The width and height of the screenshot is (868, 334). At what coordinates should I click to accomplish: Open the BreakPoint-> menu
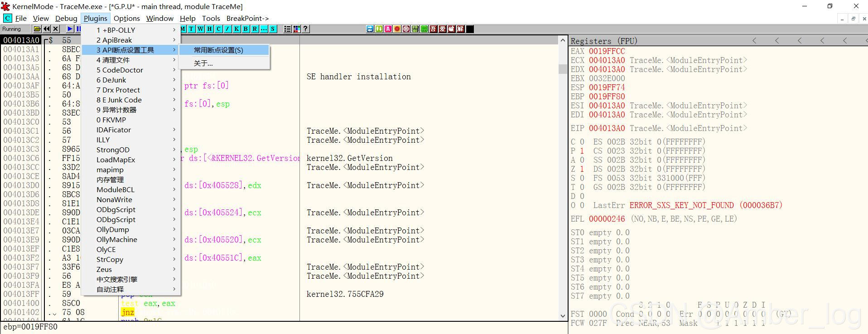click(247, 18)
